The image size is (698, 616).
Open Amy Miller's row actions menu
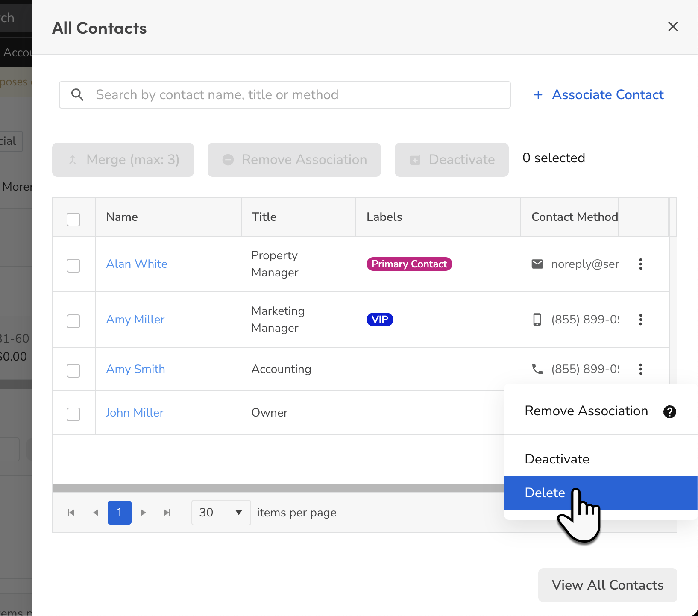point(641,320)
